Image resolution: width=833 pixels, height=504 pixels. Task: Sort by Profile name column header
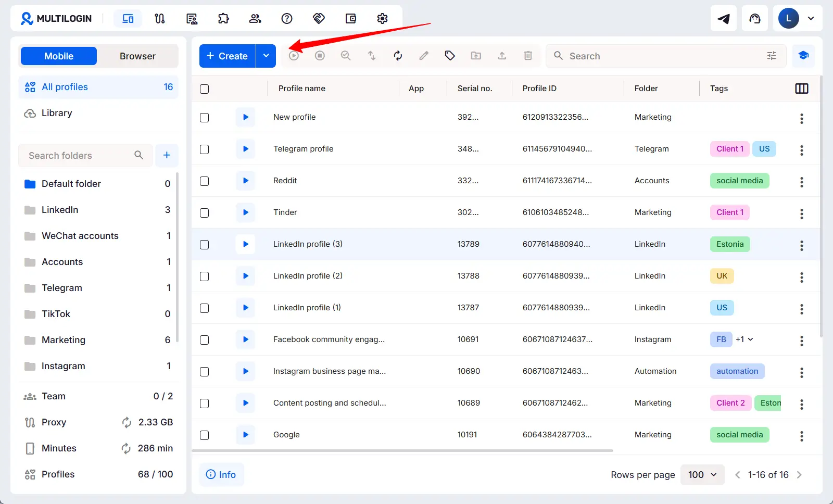pyautogui.click(x=302, y=89)
